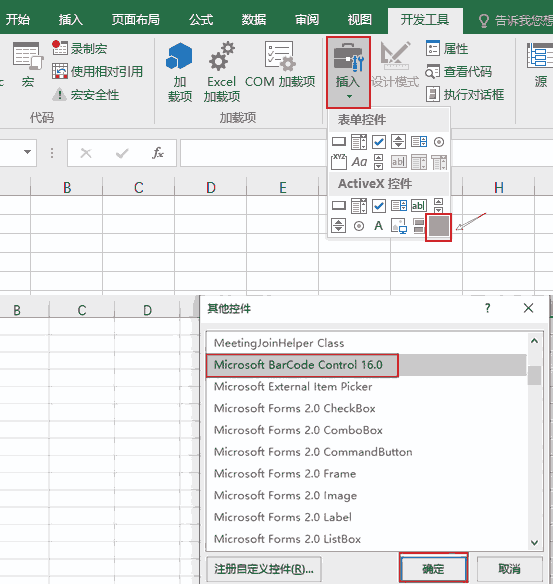Switch to the Developer (开发工具) tab
Image resolution: width=553 pixels, height=584 pixels.
coord(425,19)
